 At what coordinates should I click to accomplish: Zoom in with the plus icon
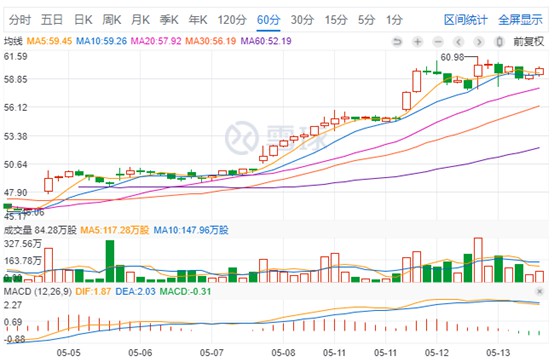click(418, 42)
